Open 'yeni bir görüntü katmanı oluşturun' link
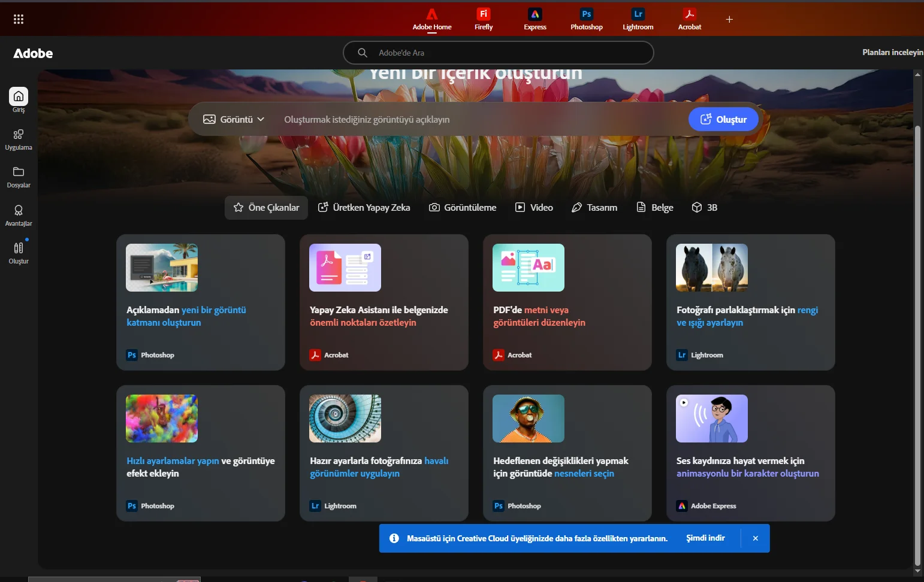The width and height of the screenshot is (924, 582). 186,316
